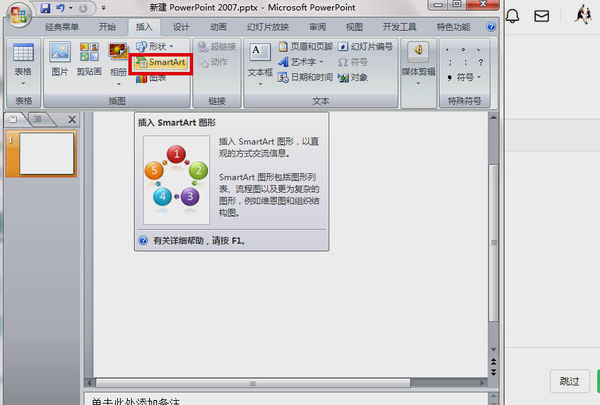Screen dimensions: 600x405
Task: Open the 艺术字 WordArt gallery
Action: 301,62
